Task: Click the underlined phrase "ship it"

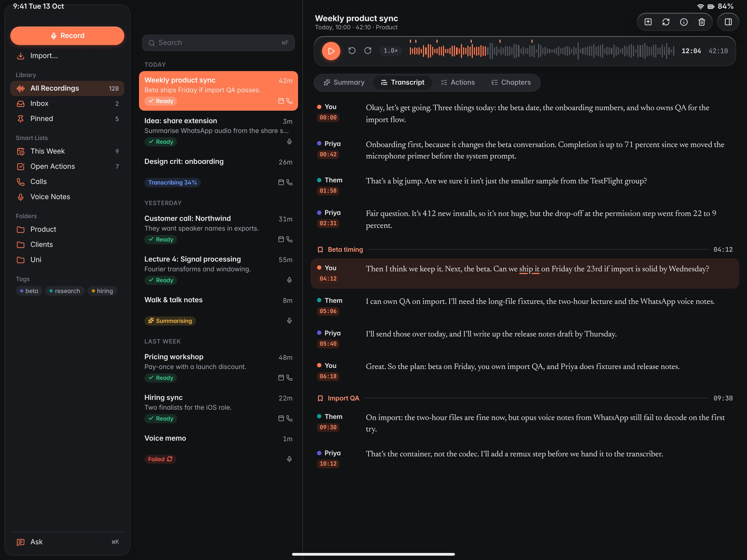Action: coord(529,269)
